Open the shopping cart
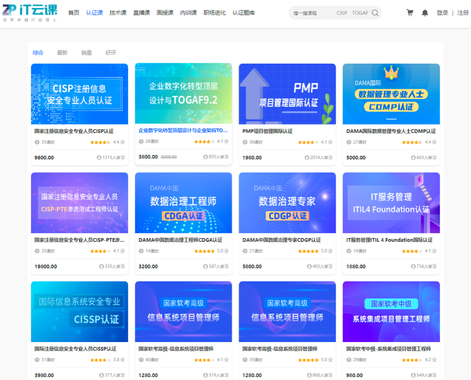The image size is (471, 380). (x=410, y=13)
